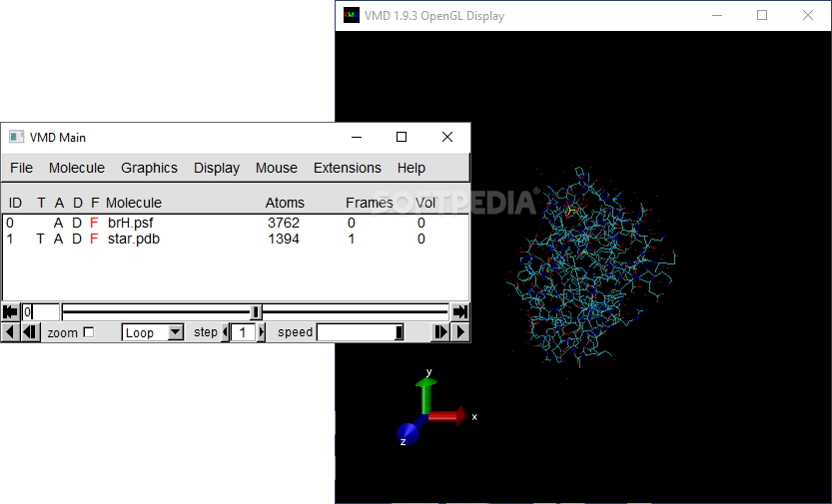Click the green y axis arrow
The width and height of the screenshot is (832, 504).
425,396
